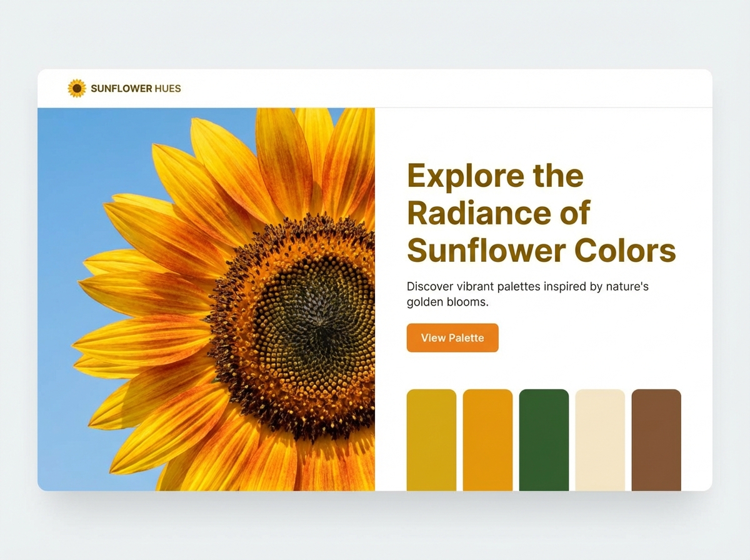This screenshot has height=560, width=750.
Task: Click the golden flower mark beside the brand name
Action: [76, 88]
